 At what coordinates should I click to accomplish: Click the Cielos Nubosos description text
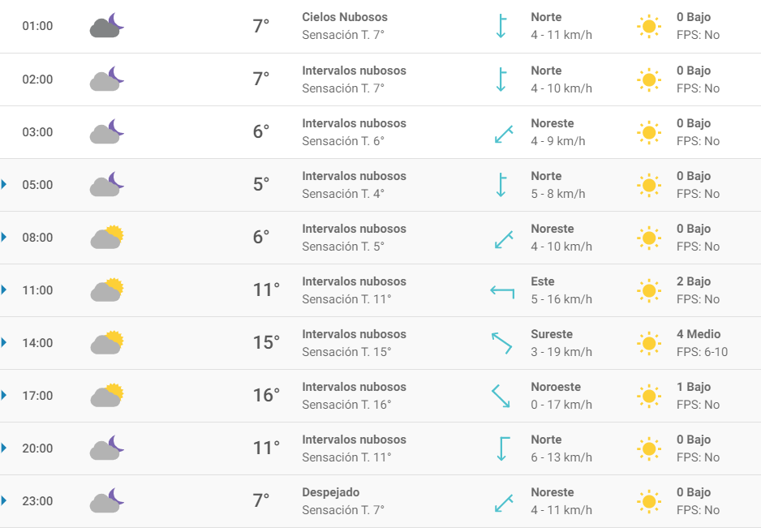[345, 17]
